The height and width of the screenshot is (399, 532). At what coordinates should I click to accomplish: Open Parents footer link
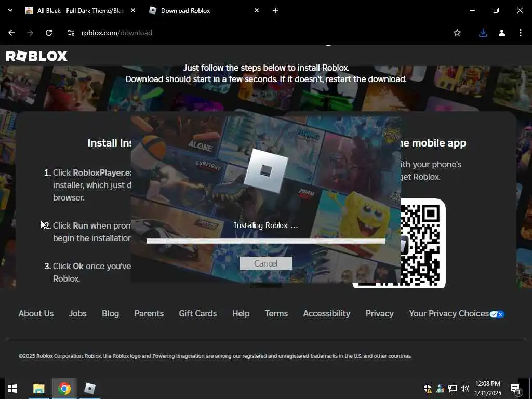(x=149, y=313)
